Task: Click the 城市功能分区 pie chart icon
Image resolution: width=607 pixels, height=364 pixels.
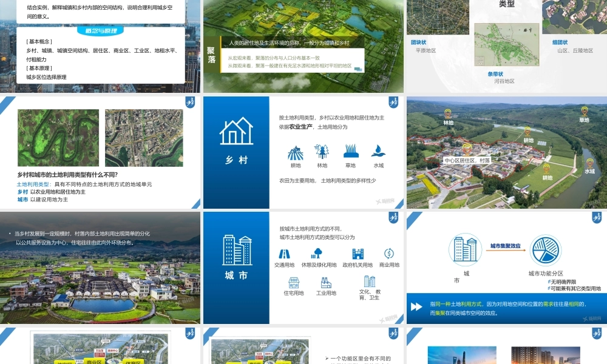Action: point(545,249)
